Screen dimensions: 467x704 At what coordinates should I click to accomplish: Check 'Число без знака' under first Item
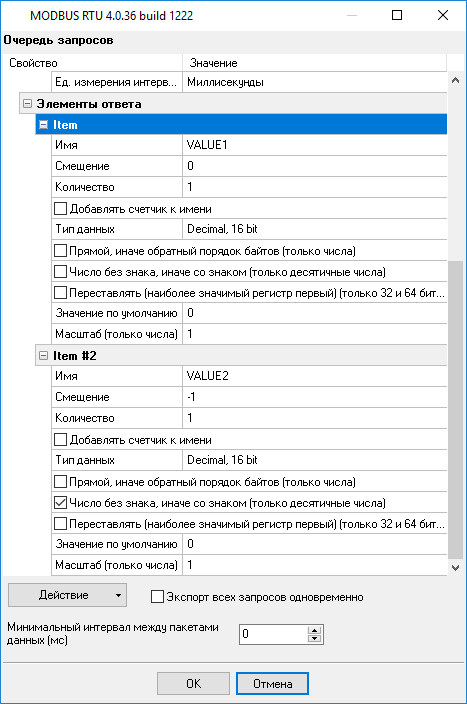point(60,272)
